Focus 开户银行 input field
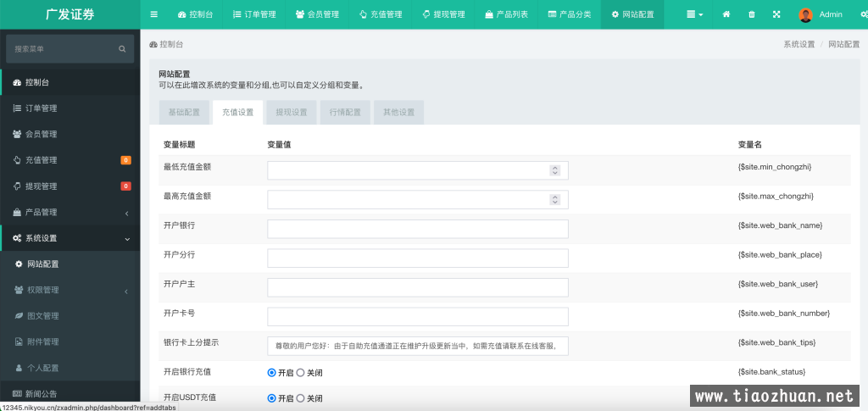The width and height of the screenshot is (868, 411). (x=417, y=229)
